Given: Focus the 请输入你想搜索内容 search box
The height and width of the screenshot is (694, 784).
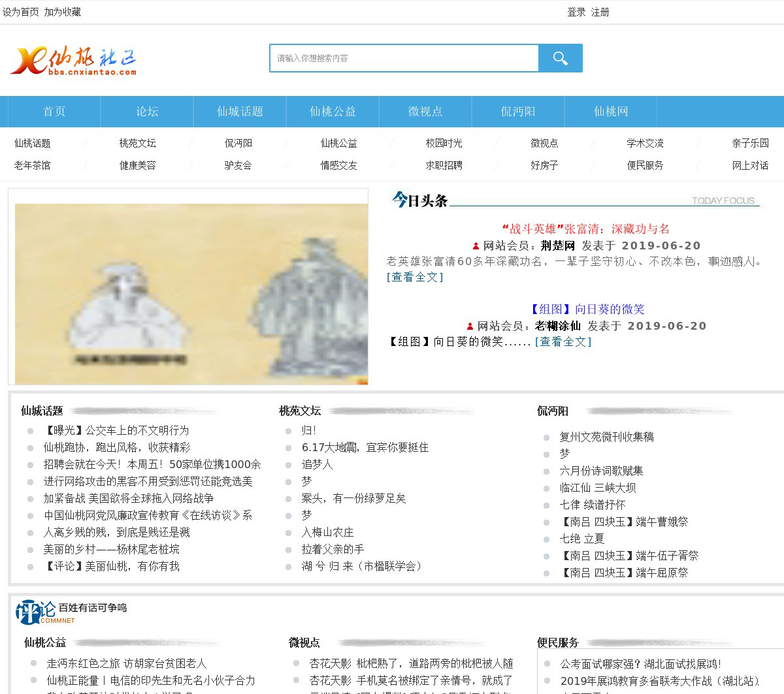Looking at the screenshot, I should [x=404, y=58].
